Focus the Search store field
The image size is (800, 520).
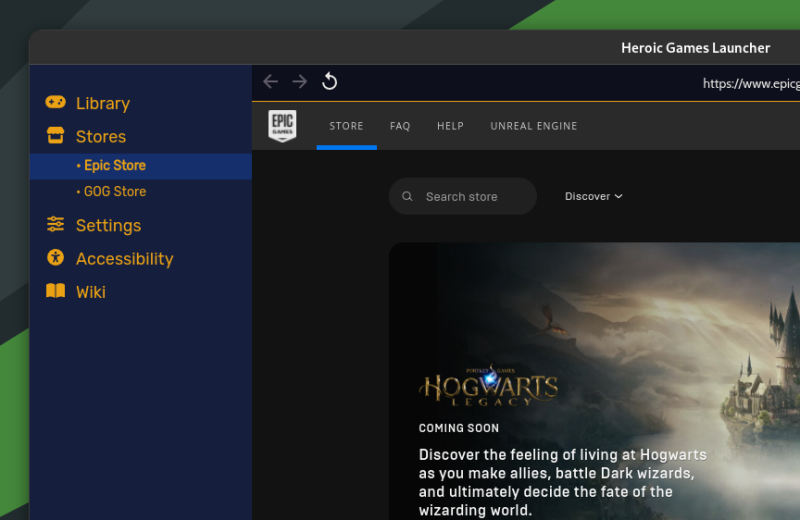(463, 196)
